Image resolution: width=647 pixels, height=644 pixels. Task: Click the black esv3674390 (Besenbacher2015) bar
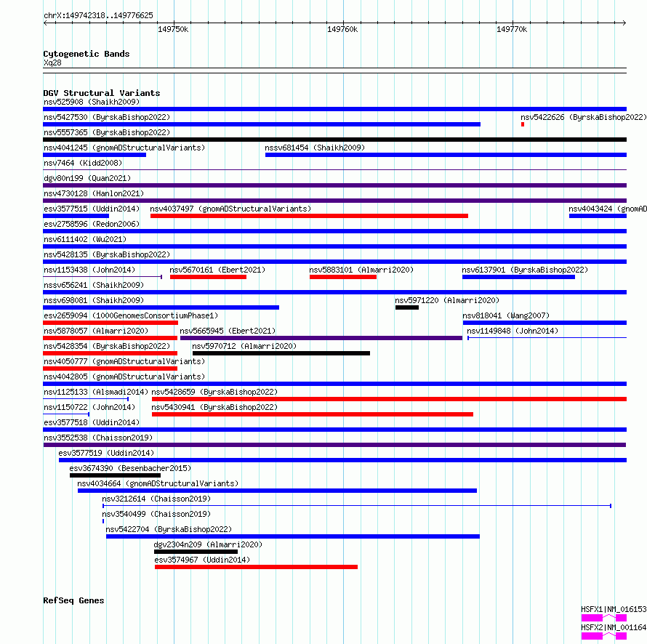click(115, 475)
